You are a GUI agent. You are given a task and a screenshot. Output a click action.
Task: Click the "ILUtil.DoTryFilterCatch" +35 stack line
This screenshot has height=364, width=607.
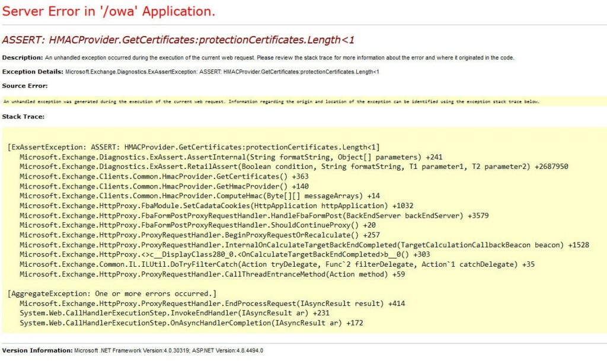pos(277,264)
